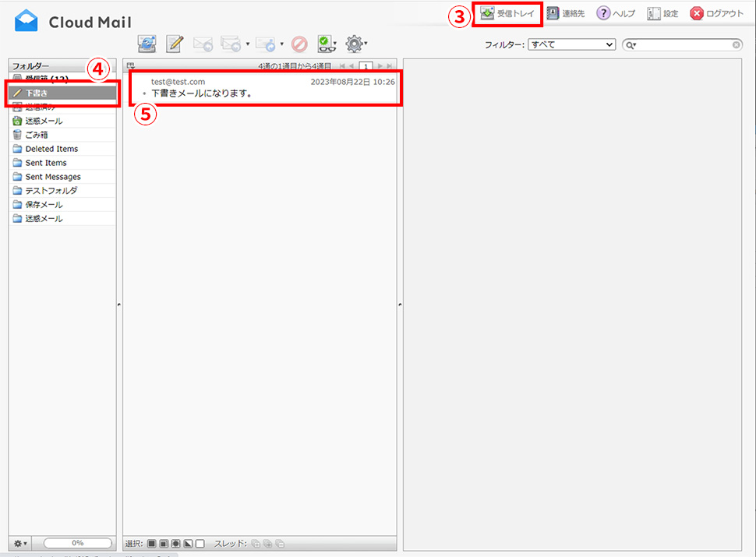Image resolution: width=756 pixels, height=557 pixels.
Task: Select all messages using first selection icon
Action: click(152, 543)
